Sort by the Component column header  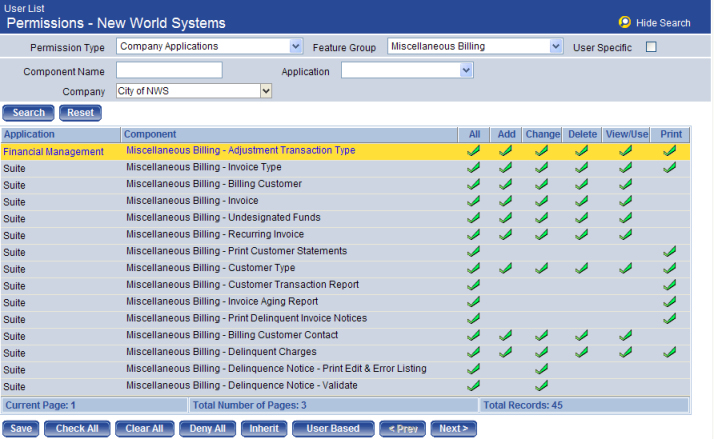(x=151, y=134)
